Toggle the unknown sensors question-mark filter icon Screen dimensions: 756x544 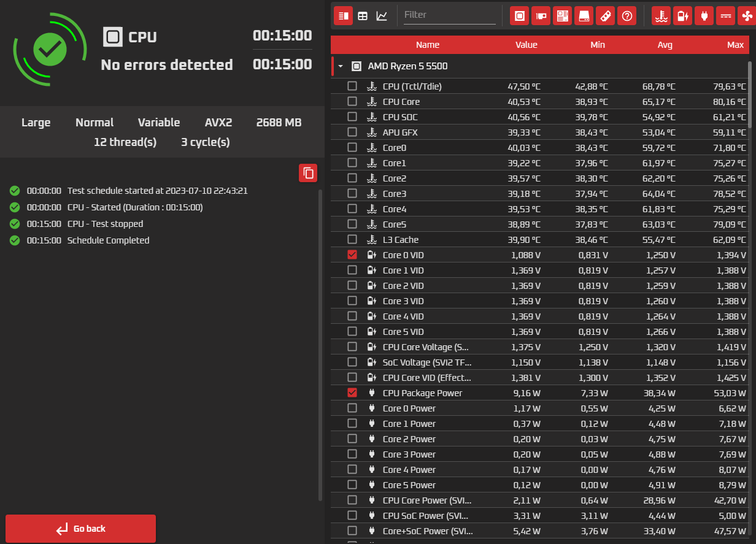tap(627, 16)
